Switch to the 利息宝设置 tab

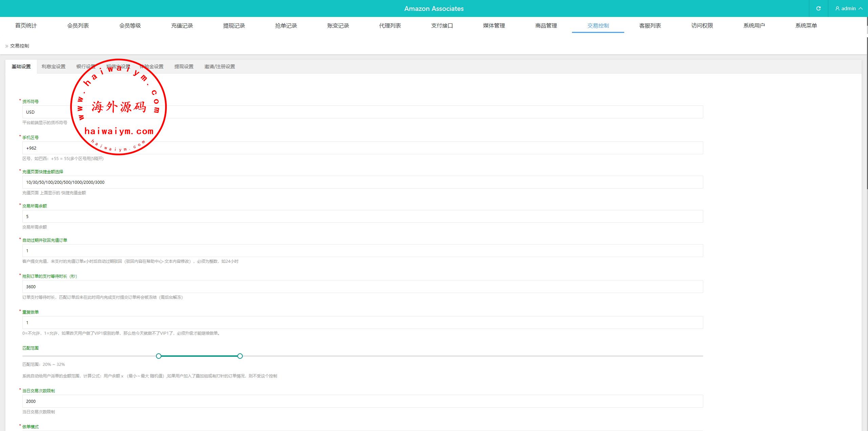[x=54, y=66]
